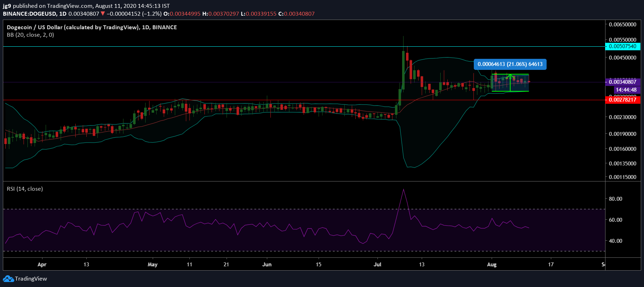The height and width of the screenshot is (287, 644).
Task: Select the purple 0.00340807 current price label
Action: (x=623, y=82)
